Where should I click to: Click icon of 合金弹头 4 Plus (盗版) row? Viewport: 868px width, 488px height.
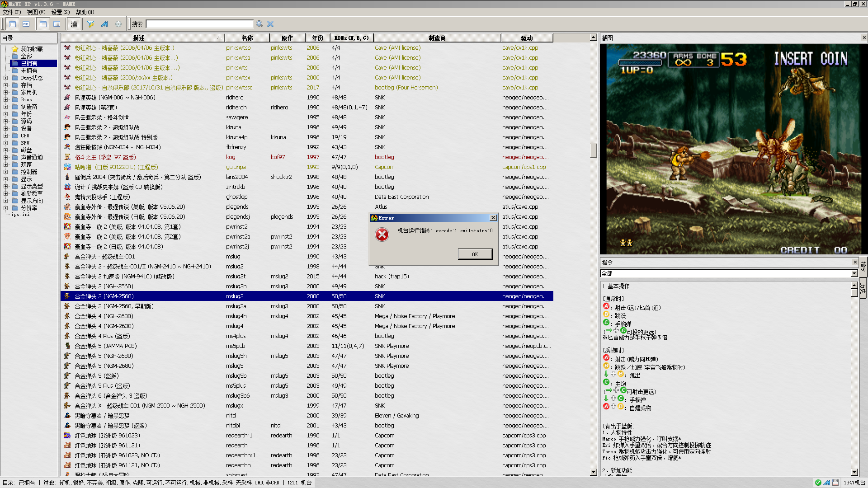67,336
